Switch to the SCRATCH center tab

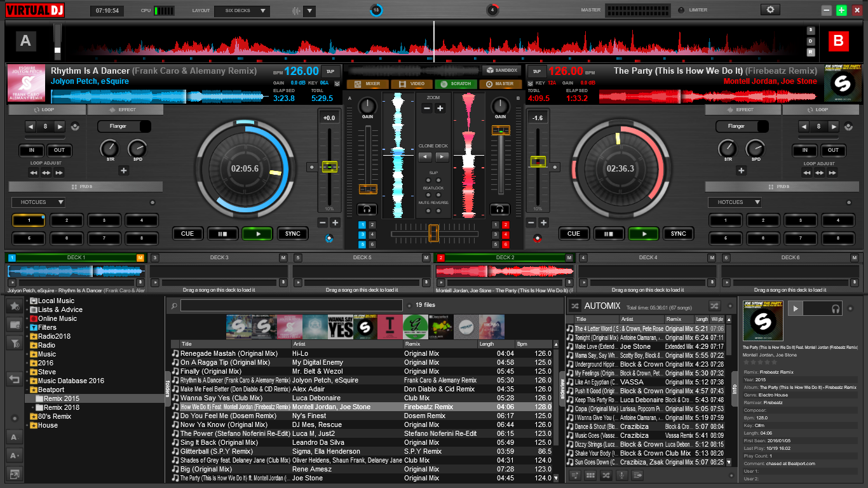456,84
